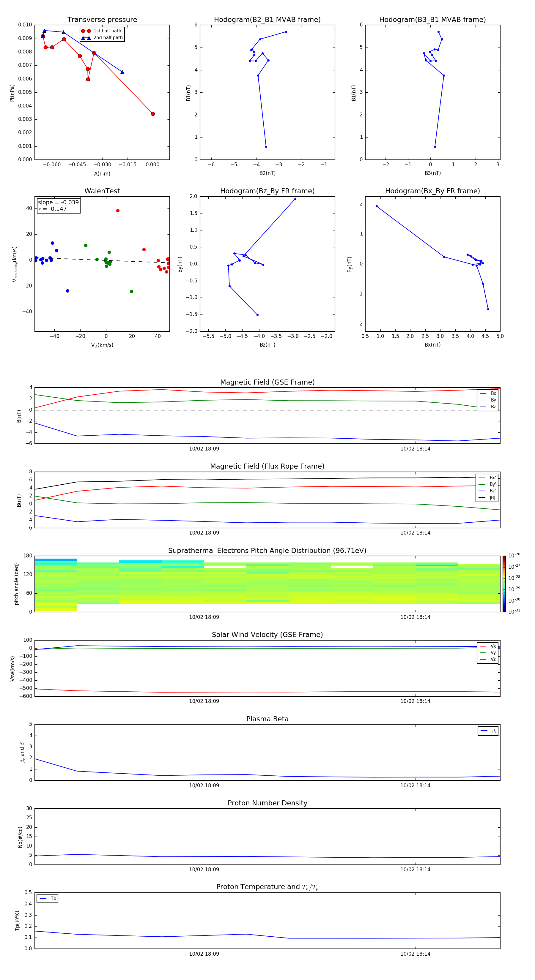Click the 'Np(#/cc)' axis label
The height and width of the screenshot is (980, 535).
pyautogui.click(x=20, y=837)
